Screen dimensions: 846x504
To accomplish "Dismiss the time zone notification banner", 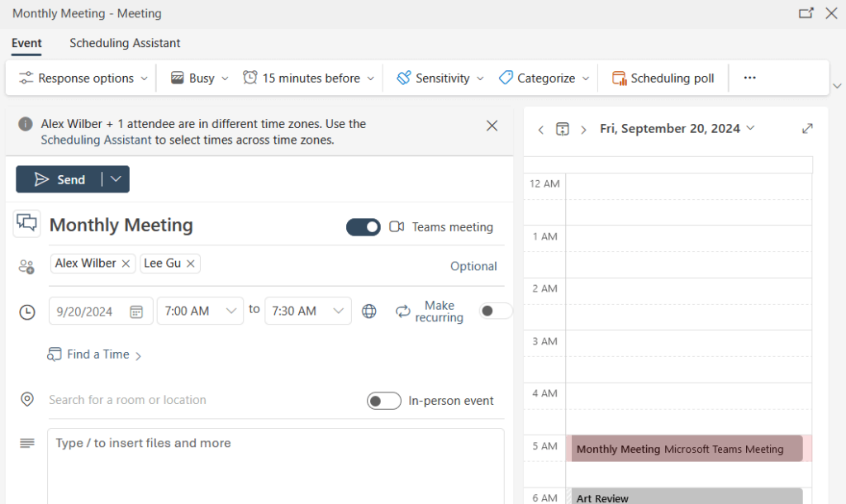I will pyautogui.click(x=492, y=126).
